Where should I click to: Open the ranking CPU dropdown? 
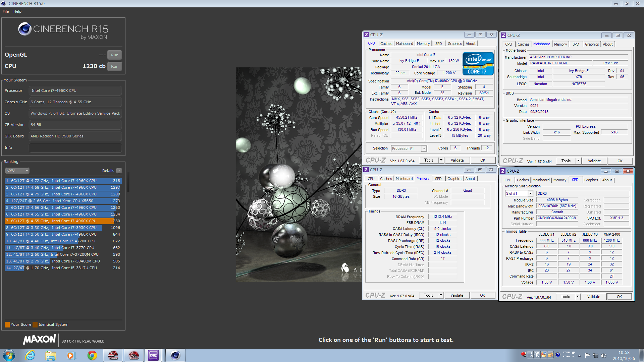17,171
